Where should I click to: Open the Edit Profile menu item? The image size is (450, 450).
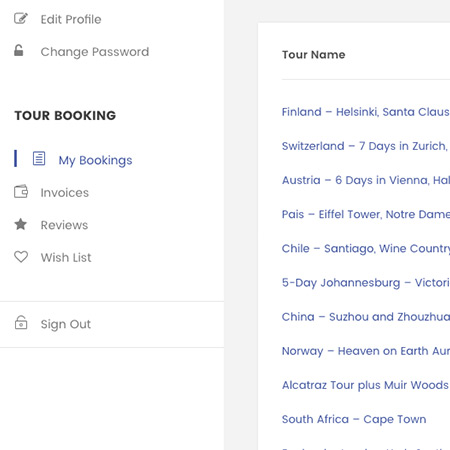71,19
